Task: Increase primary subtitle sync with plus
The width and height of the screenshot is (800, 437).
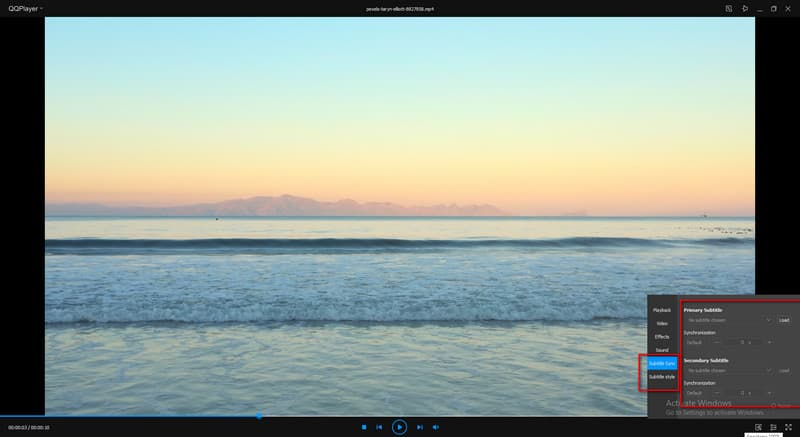Action: point(769,342)
